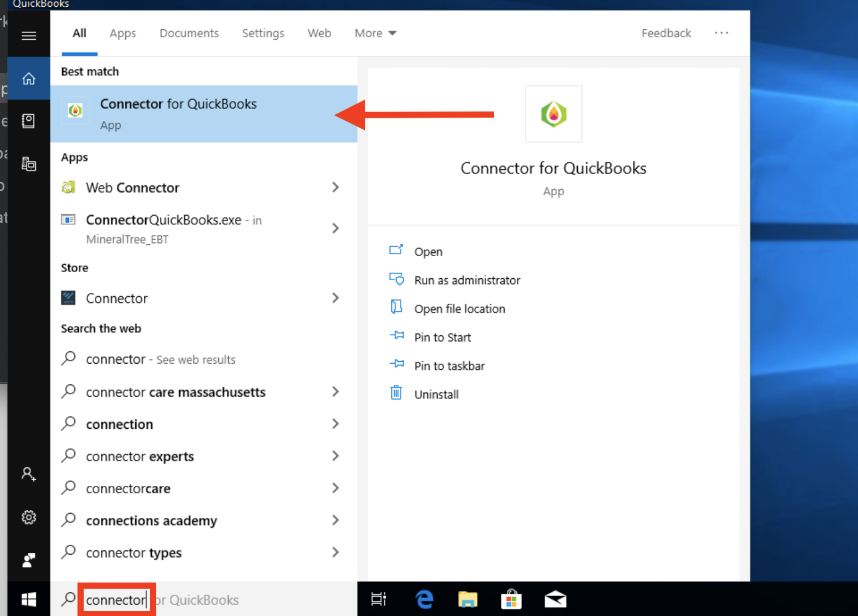The image size is (858, 616).
Task: Expand connector types chevron
Action: point(335,552)
